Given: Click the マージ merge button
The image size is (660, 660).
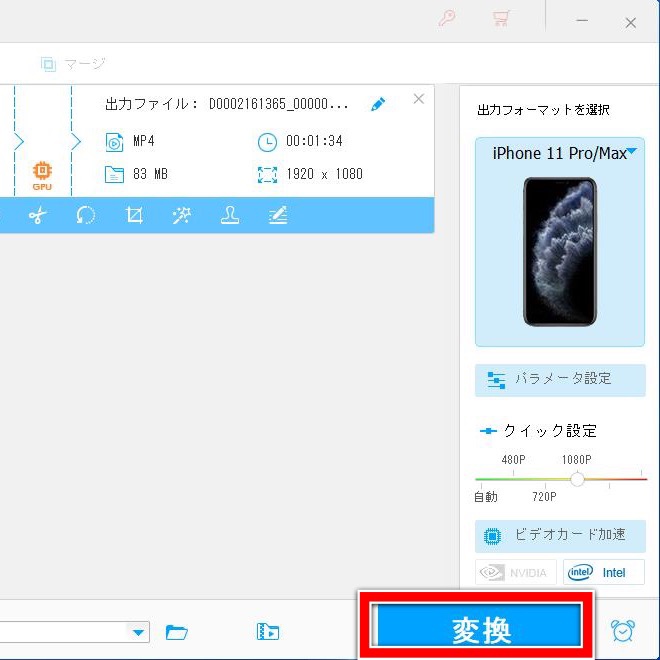Looking at the screenshot, I should [x=73, y=64].
